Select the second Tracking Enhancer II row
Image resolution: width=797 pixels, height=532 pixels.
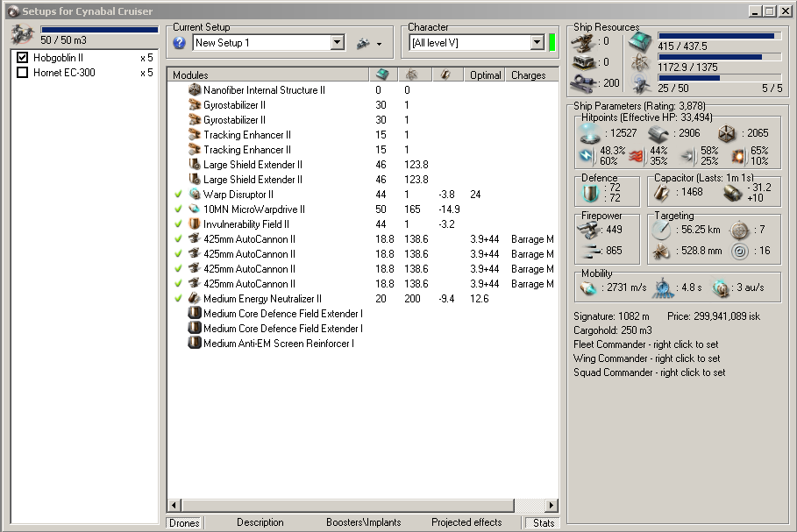[x=363, y=149]
